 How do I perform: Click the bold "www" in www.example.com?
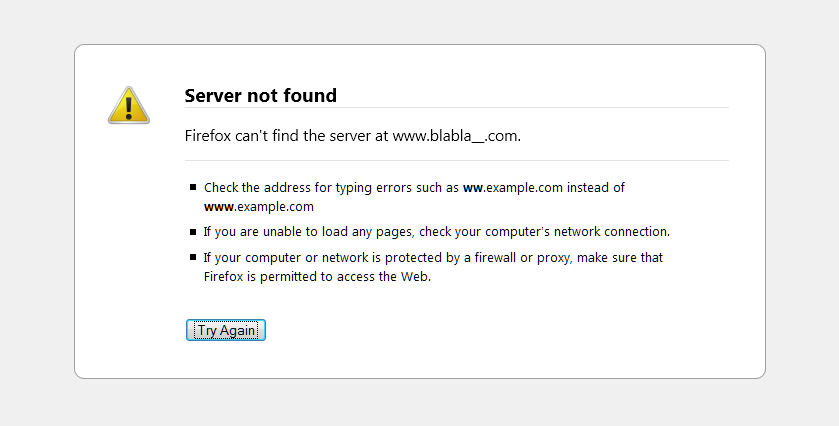(219, 207)
